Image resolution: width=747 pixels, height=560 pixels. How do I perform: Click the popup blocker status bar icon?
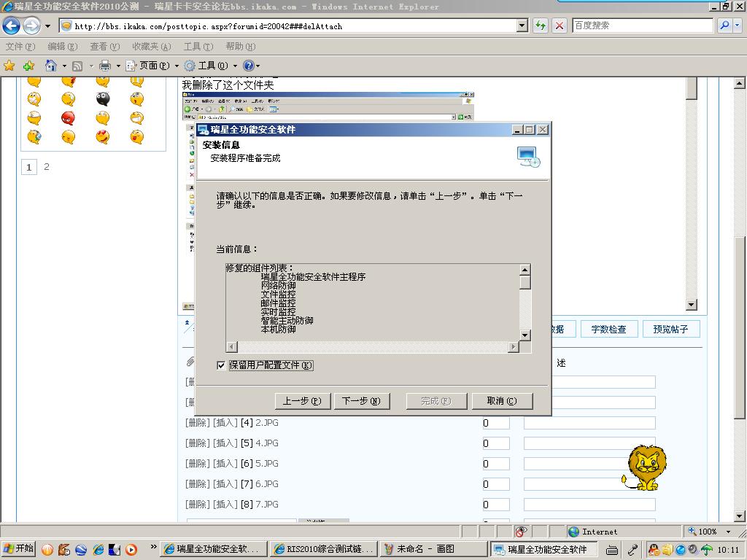coord(521,532)
